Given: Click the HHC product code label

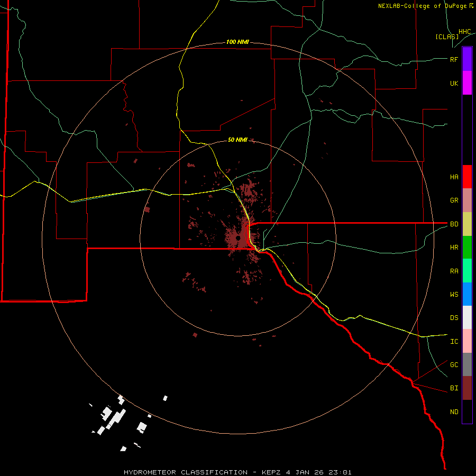Looking at the screenshot, I should [x=464, y=31].
